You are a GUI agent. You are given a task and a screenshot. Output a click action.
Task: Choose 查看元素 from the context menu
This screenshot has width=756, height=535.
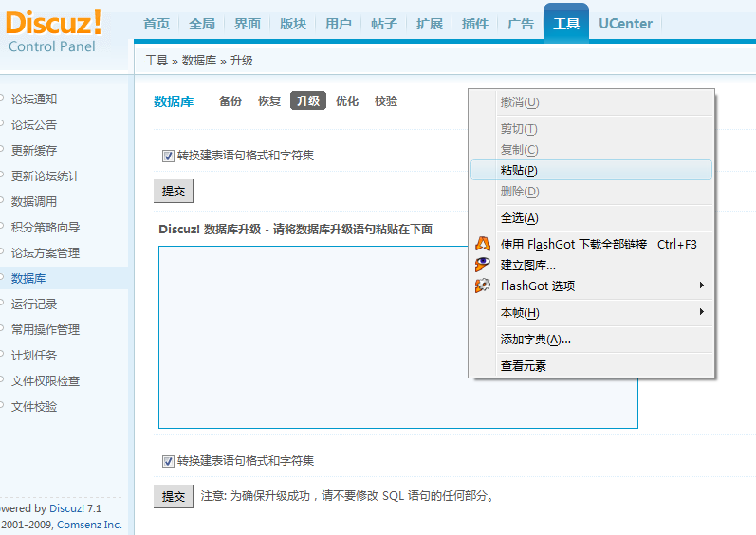pos(591,366)
